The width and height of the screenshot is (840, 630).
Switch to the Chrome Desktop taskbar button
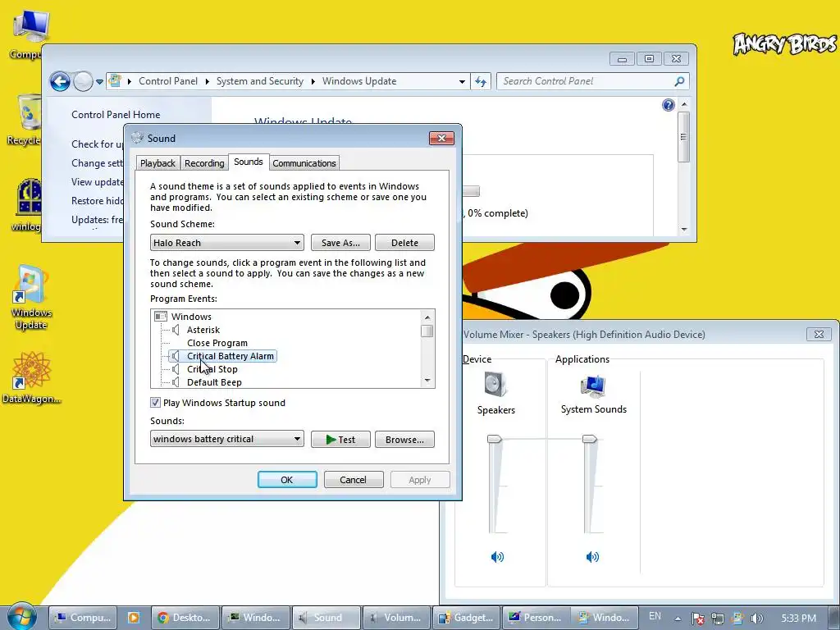click(185, 618)
